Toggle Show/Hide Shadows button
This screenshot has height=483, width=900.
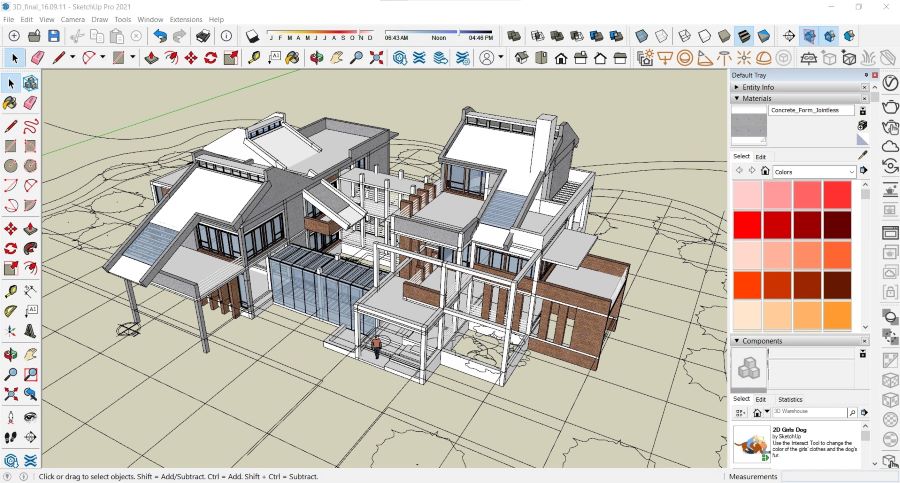pos(253,36)
